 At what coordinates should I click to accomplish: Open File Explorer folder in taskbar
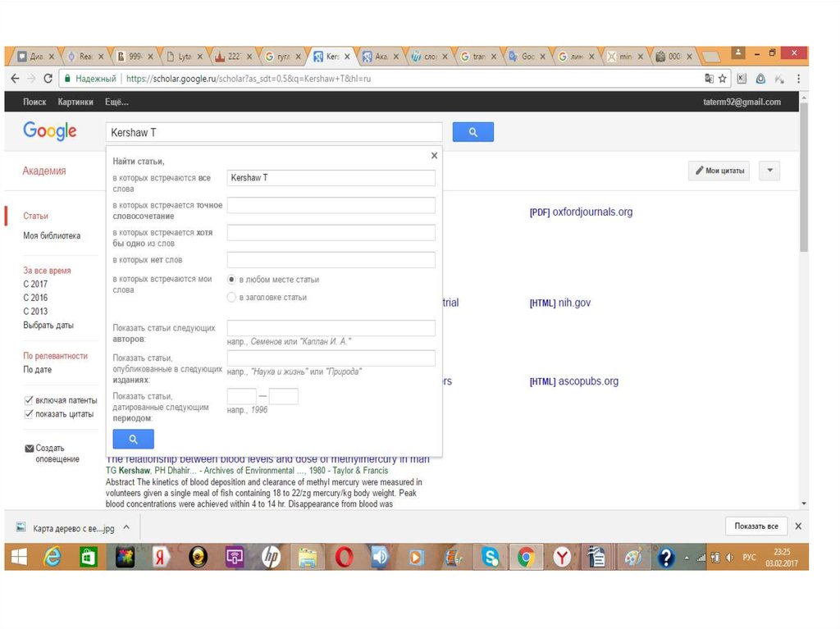tap(308, 558)
